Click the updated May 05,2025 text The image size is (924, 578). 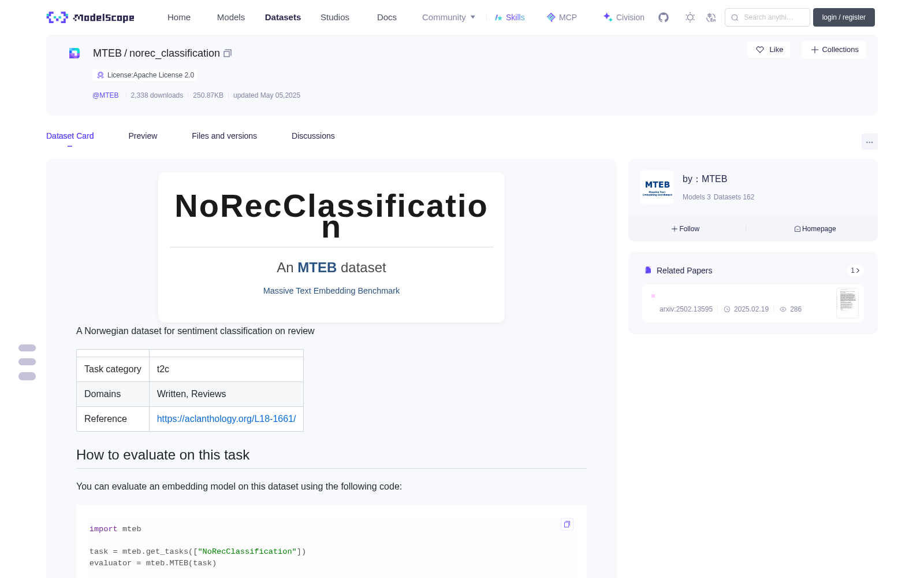coord(267,95)
